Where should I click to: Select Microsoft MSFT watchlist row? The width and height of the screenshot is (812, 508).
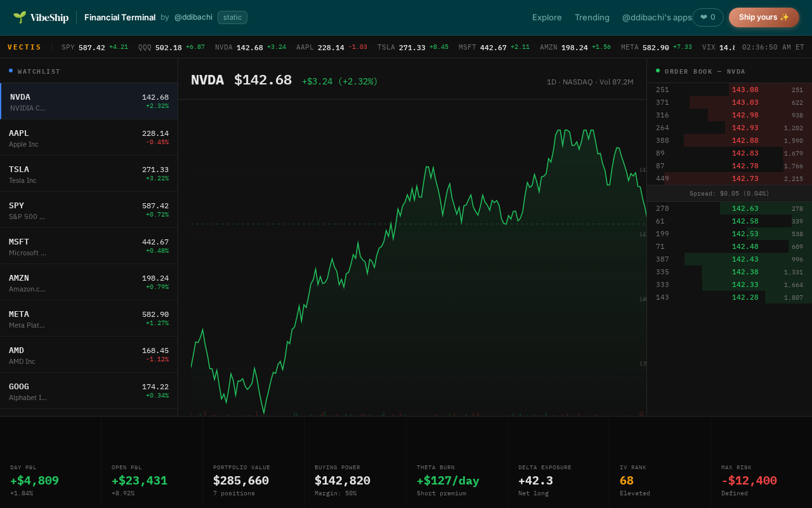(89, 246)
